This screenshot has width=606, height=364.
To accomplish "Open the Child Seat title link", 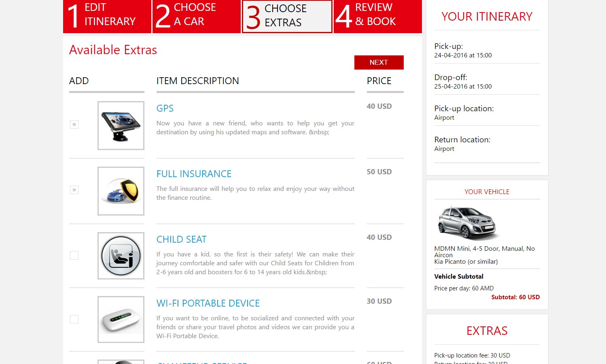I will (181, 239).
